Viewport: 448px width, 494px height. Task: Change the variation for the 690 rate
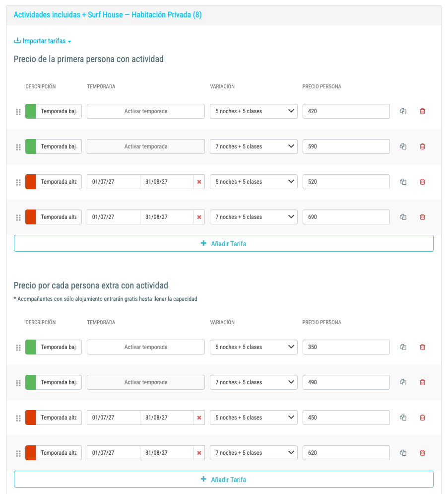coord(254,217)
